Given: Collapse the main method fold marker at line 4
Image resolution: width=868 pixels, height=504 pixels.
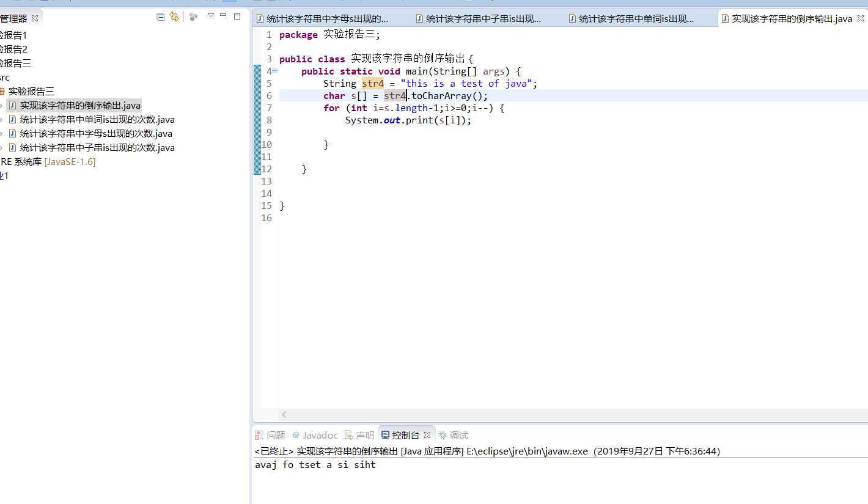Looking at the screenshot, I should [275, 71].
